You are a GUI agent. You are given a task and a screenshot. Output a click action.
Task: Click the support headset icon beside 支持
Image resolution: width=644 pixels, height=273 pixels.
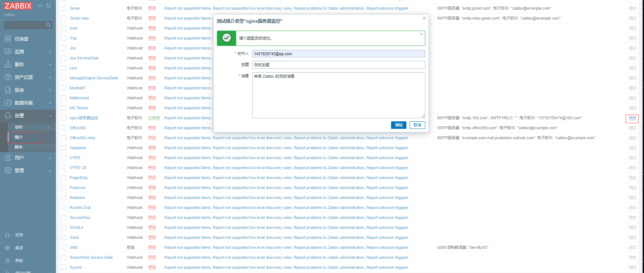point(7,235)
